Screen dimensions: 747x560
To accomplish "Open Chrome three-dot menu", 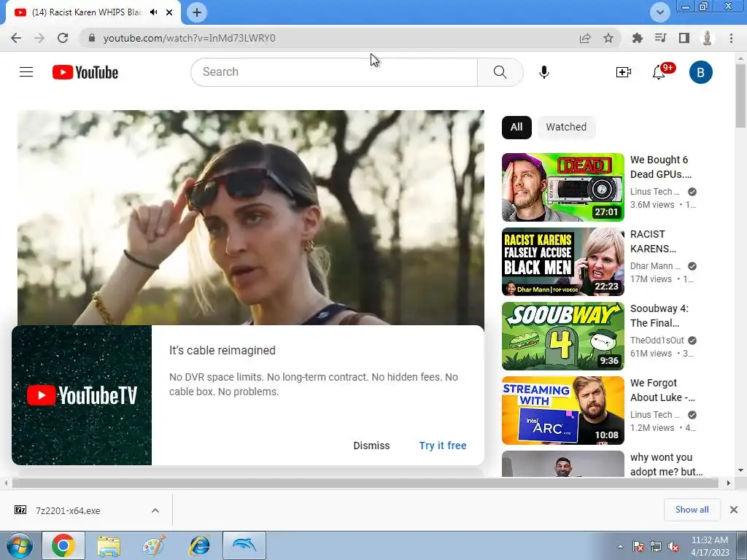I will click(731, 38).
